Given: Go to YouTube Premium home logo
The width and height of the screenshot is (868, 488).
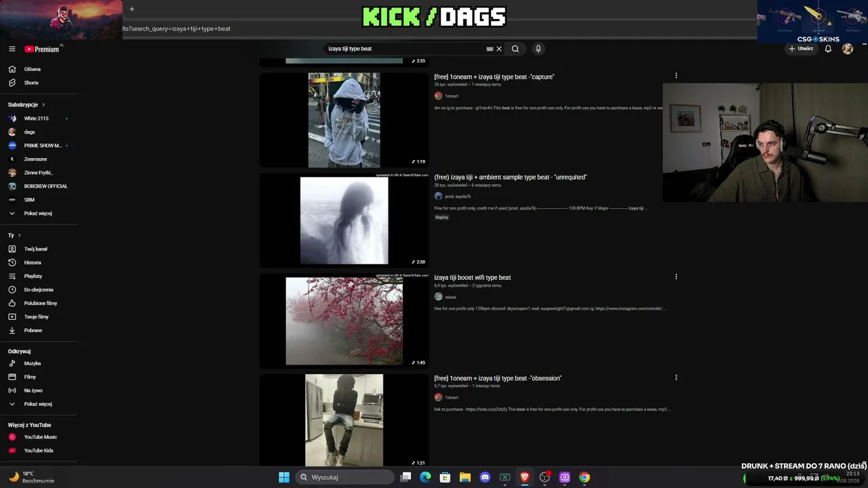Looking at the screenshot, I should click(x=42, y=49).
